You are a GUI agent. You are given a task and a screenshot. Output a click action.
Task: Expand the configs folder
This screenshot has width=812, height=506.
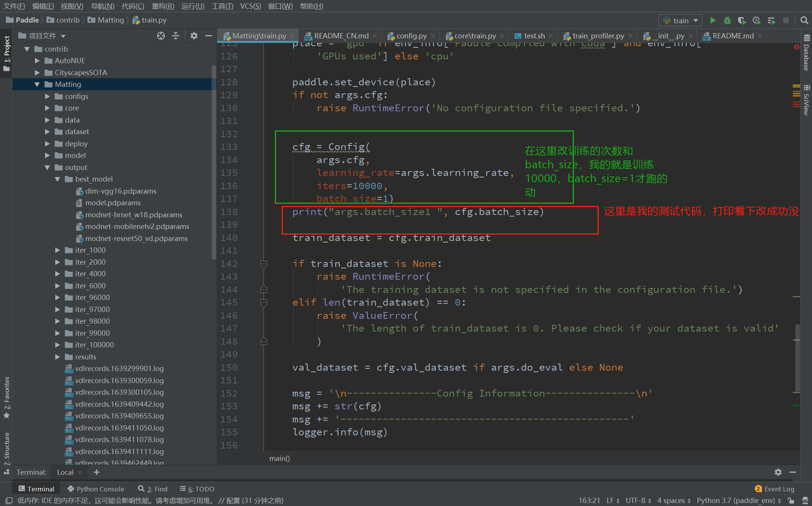[x=47, y=96]
